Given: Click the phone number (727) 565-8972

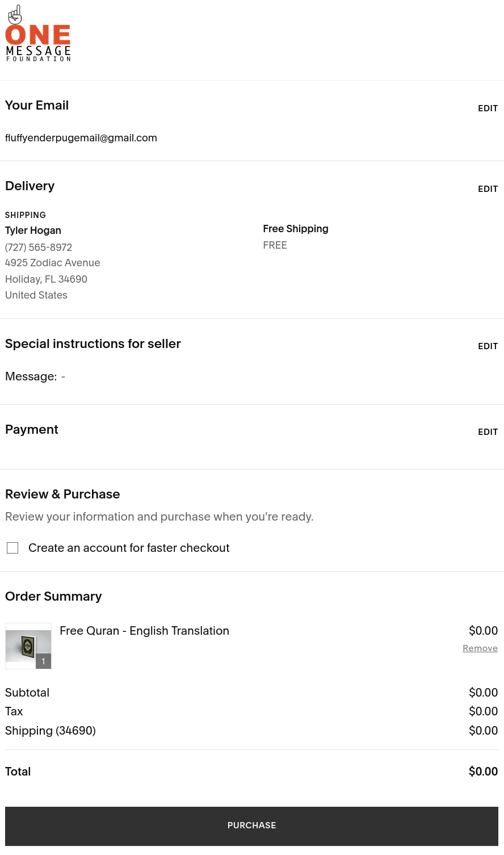Looking at the screenshot, I should coord(39,248).
